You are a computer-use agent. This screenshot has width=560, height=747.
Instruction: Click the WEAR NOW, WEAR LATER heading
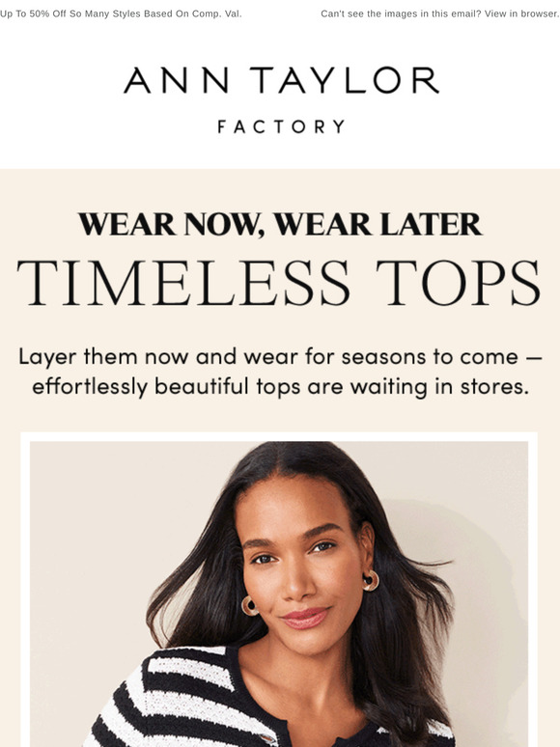pos(280,224)
